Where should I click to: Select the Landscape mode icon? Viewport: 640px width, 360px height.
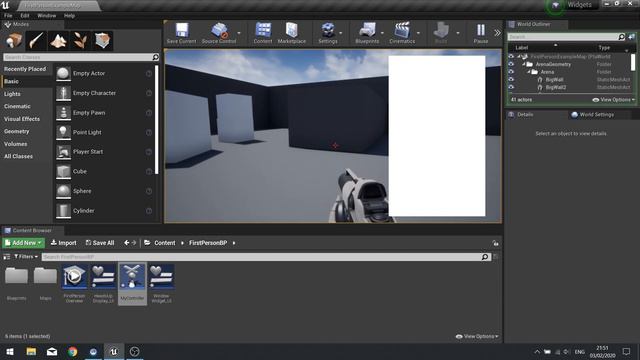pyautogui.click(x=58, y=40)
